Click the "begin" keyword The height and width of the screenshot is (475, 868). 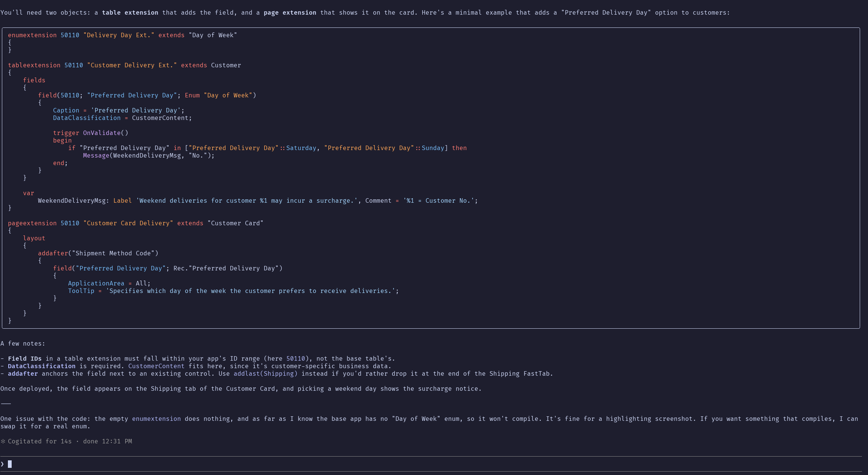[x=62, y=141]
